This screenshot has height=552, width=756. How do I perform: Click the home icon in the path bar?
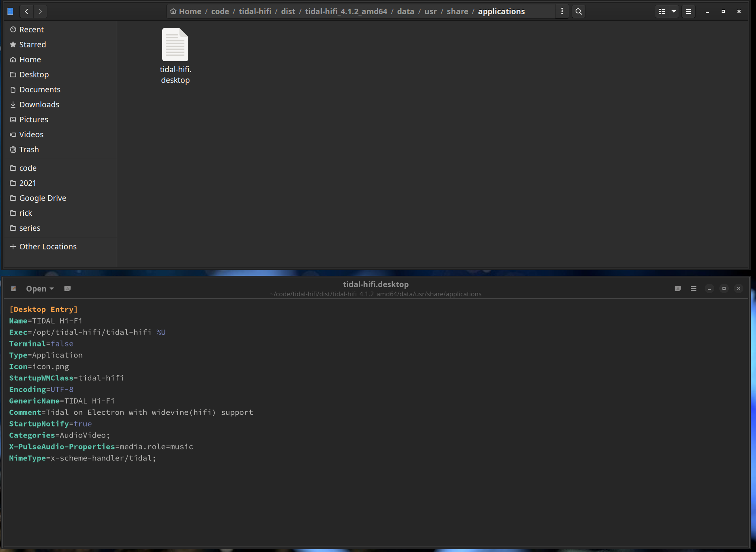[x=173, y=11]
